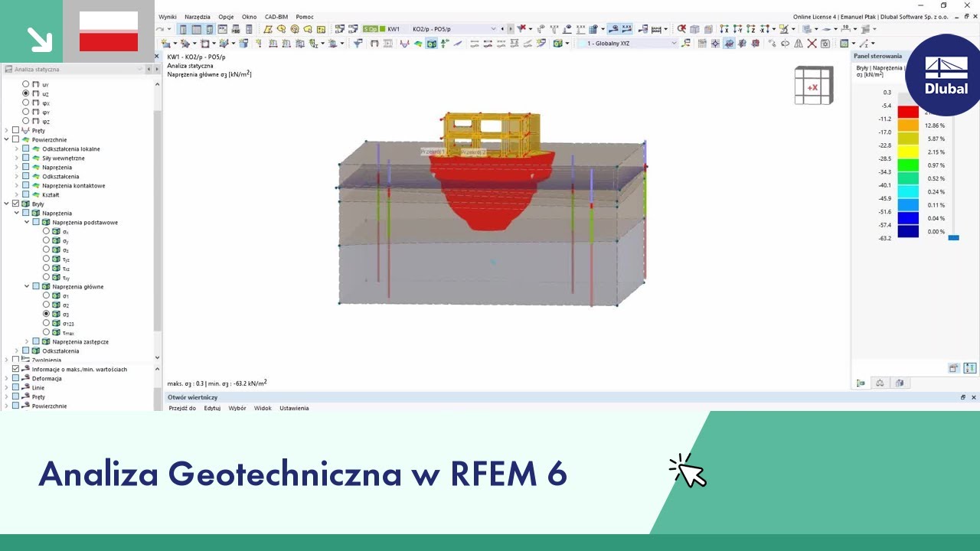Click the view cube +X face
Image resolution: width=980 pixels, height=551 pixels.
coord(812,87)
